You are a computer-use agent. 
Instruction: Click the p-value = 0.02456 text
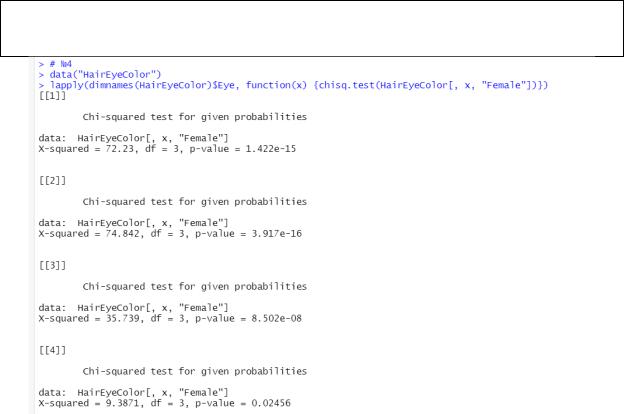[243, 403]
